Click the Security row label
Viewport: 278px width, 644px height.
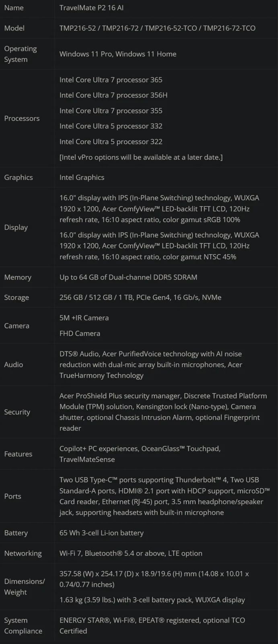coord(17,412)
